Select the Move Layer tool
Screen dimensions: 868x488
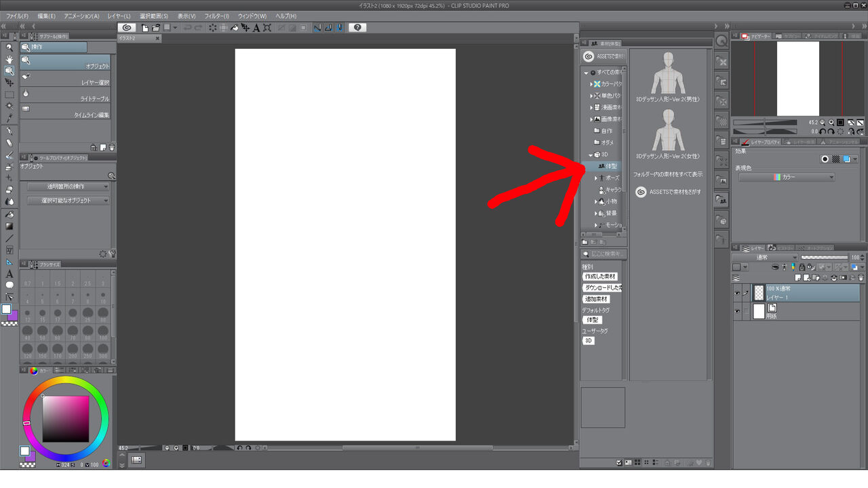pos(9,83)
